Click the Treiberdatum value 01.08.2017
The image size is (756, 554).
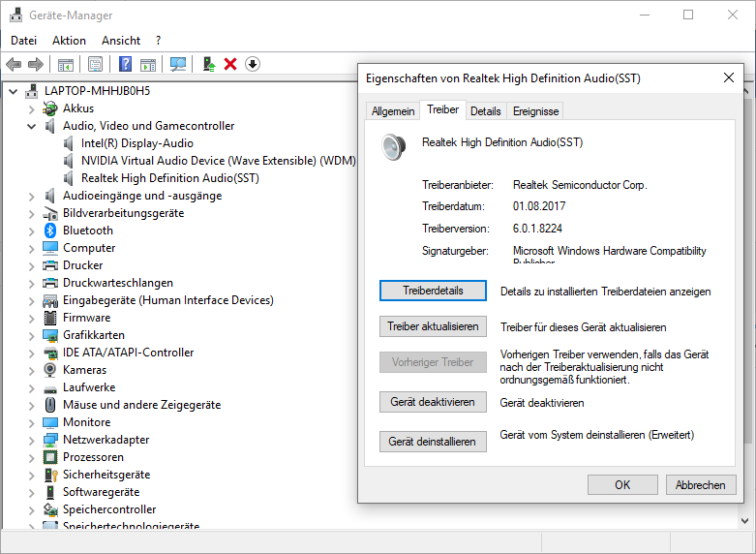[539, 206]
